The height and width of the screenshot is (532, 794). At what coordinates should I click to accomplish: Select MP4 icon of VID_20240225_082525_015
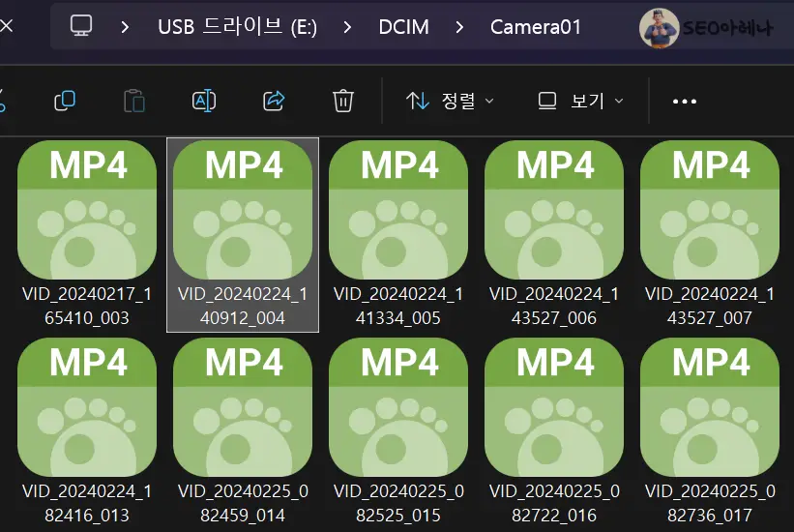398,407
